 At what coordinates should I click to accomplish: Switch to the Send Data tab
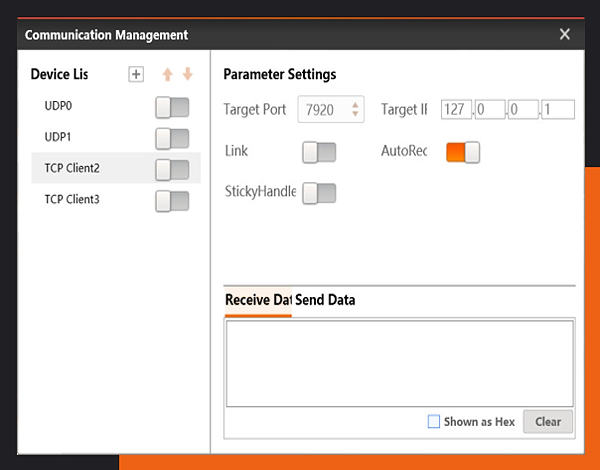click(325, 300)
